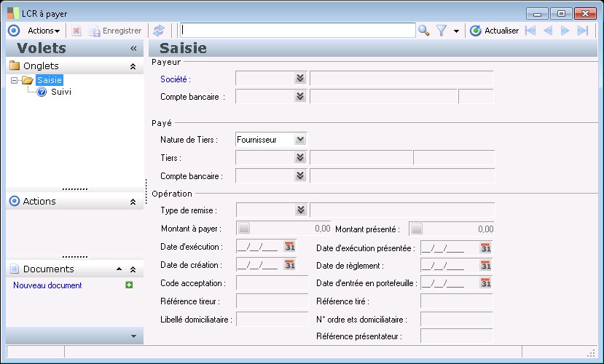Open calendar for Date d'exécution
This screenshot has height=364, width=604.
tap(290, 246)
